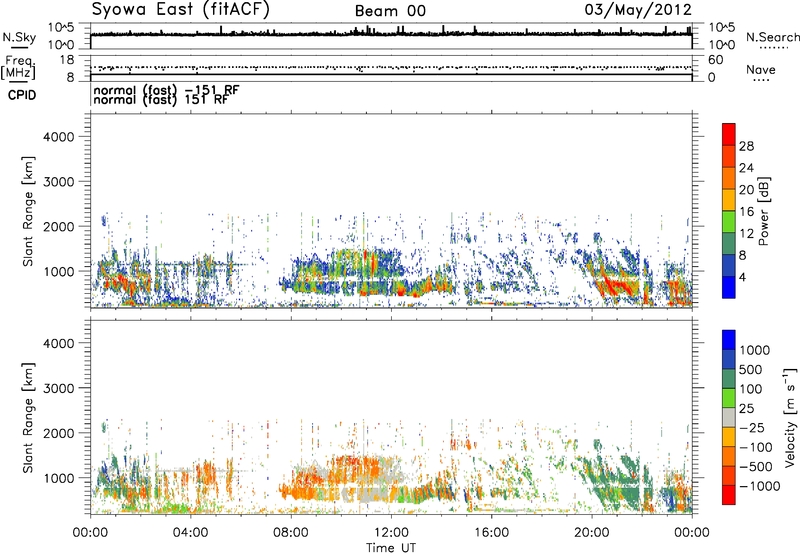Click the "N.Sky" legend label
The image size is (800, 554).
click(x=19, y=37)
